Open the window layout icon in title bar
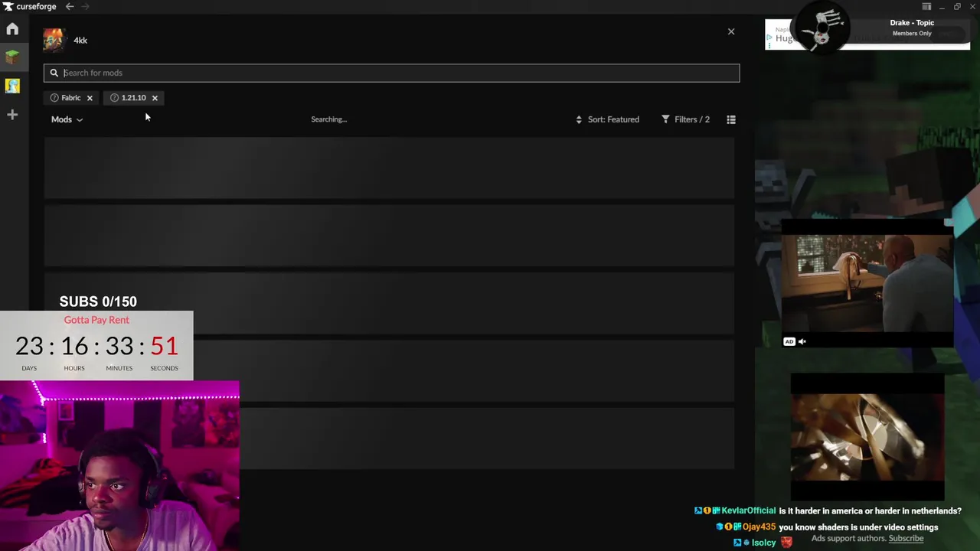Image resolution: width=980 pixels, height=551 pixels. (926, 7)
